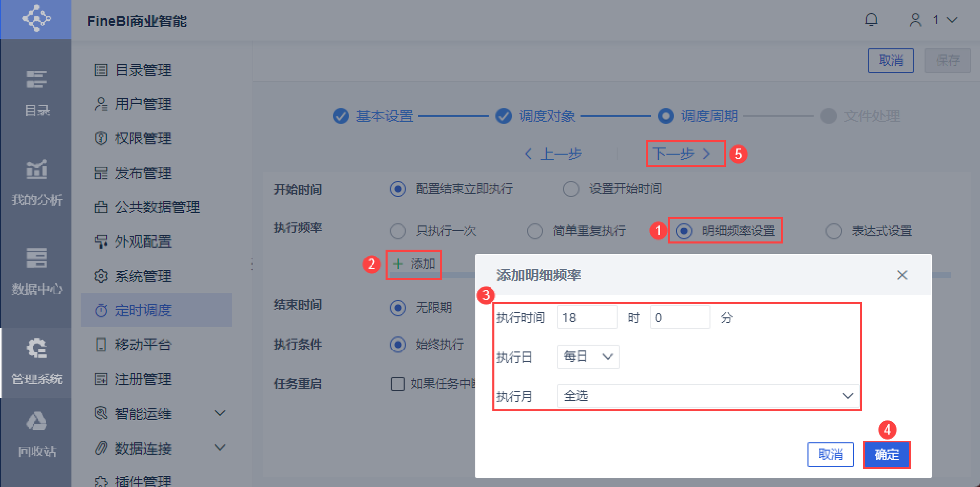Open the 执行日 每日 dropdown
The image size is (980, 487).
[588, 357]
